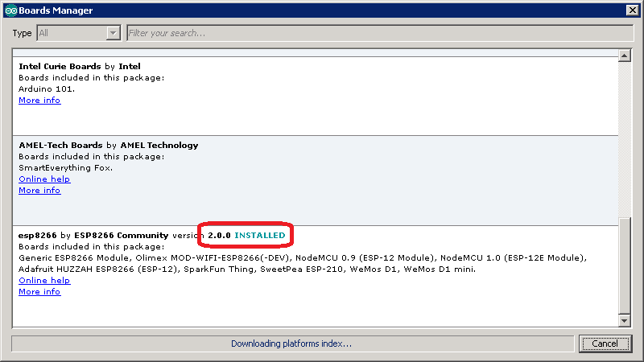The image size is (644, 362).
Task: Click the Downloading platforms index status bar
Action: click(292, 343)
